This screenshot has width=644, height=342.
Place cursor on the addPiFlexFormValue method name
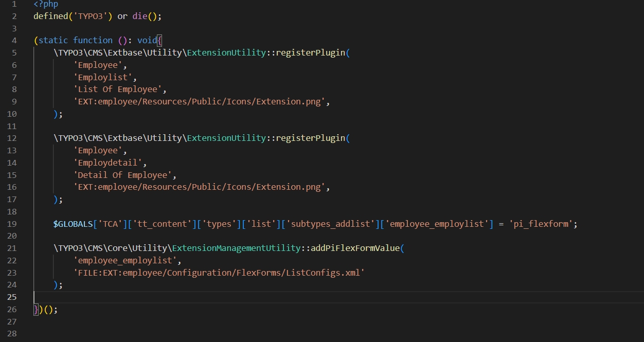354,248
